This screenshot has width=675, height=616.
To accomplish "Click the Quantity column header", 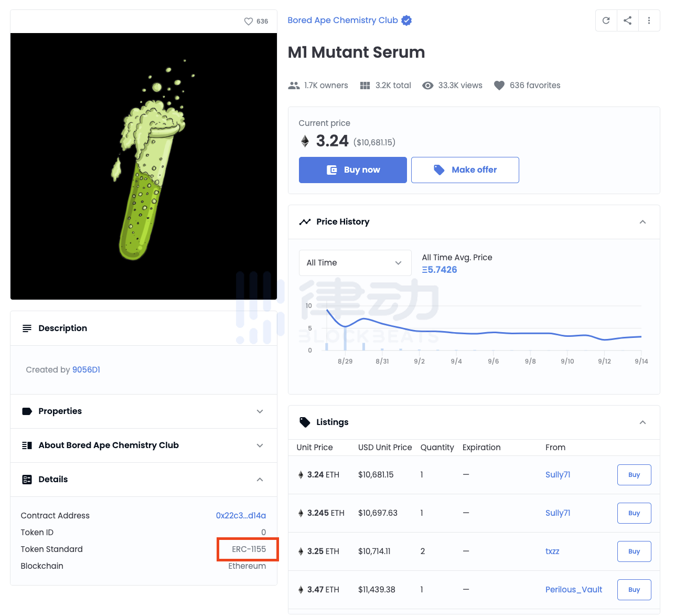I will 437,448.
